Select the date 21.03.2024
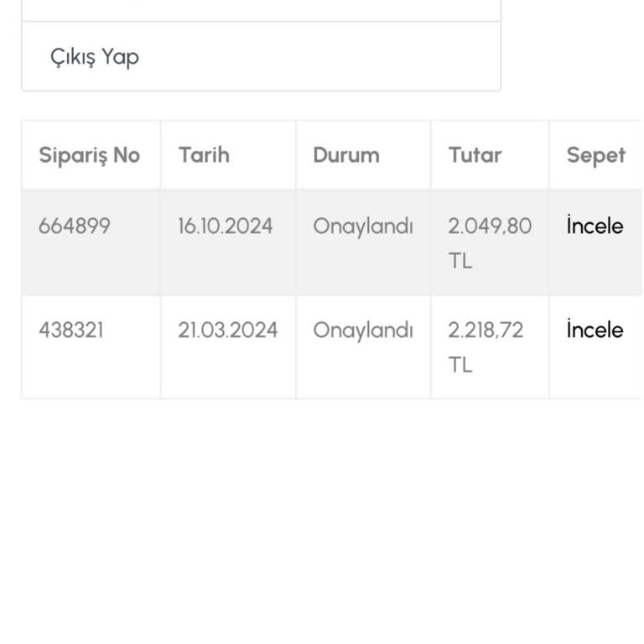 tap(227, 330)
